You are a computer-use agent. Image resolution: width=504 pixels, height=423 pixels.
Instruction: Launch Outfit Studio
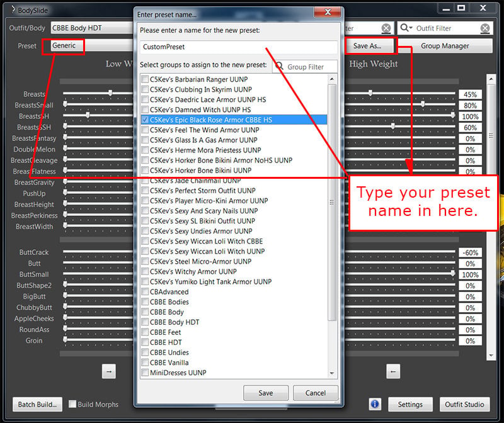click(464, 404)
